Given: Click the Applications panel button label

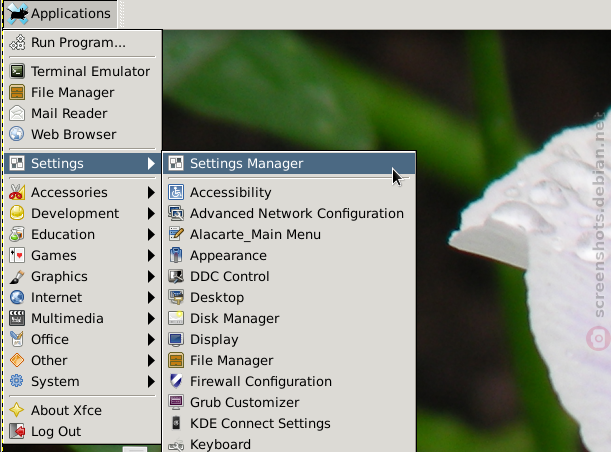Looking at the screenshot, I should click(x=71, y=14).
